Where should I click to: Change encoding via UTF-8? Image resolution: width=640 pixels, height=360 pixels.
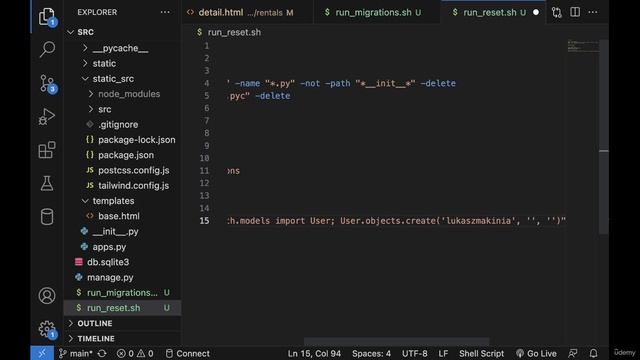click(x=415, y=353)
